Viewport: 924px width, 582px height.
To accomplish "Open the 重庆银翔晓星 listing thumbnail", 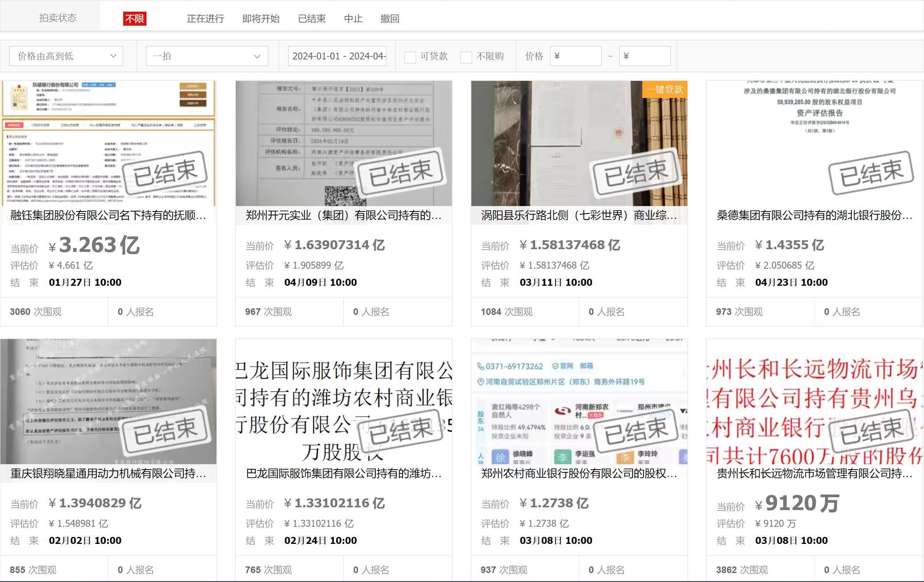I will (x=108, y=402).
